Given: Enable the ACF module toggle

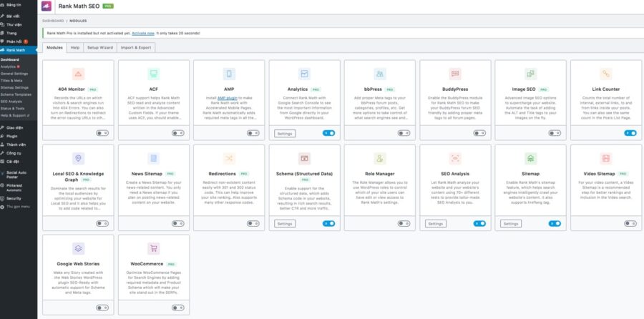Looking at the screenshot, I should pos(178,133).
